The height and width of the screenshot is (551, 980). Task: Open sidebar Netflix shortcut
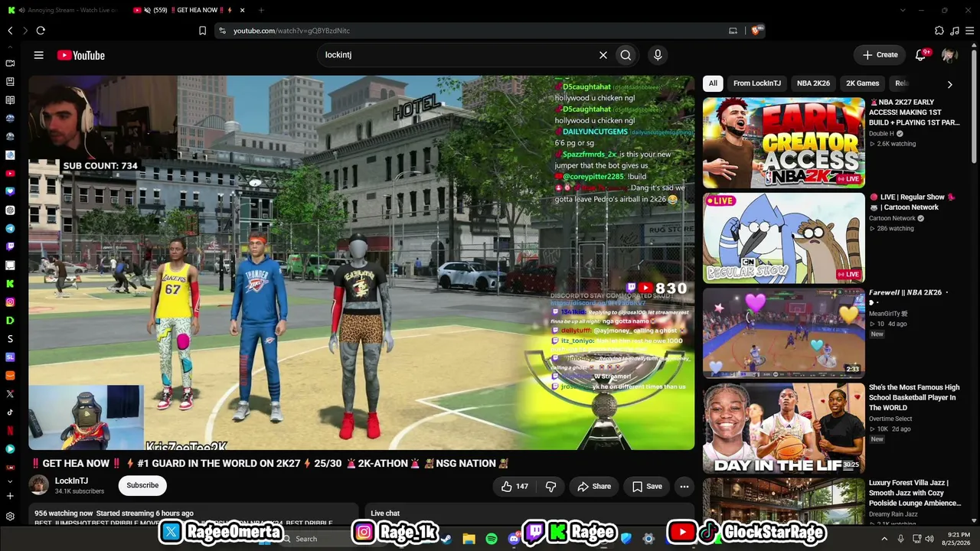click(10, 431)
